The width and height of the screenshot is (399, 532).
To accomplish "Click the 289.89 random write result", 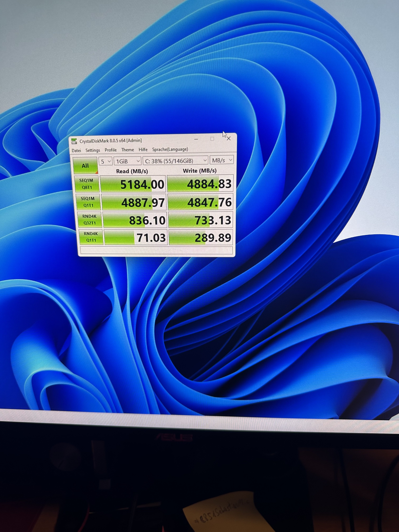I will point(201,238).
